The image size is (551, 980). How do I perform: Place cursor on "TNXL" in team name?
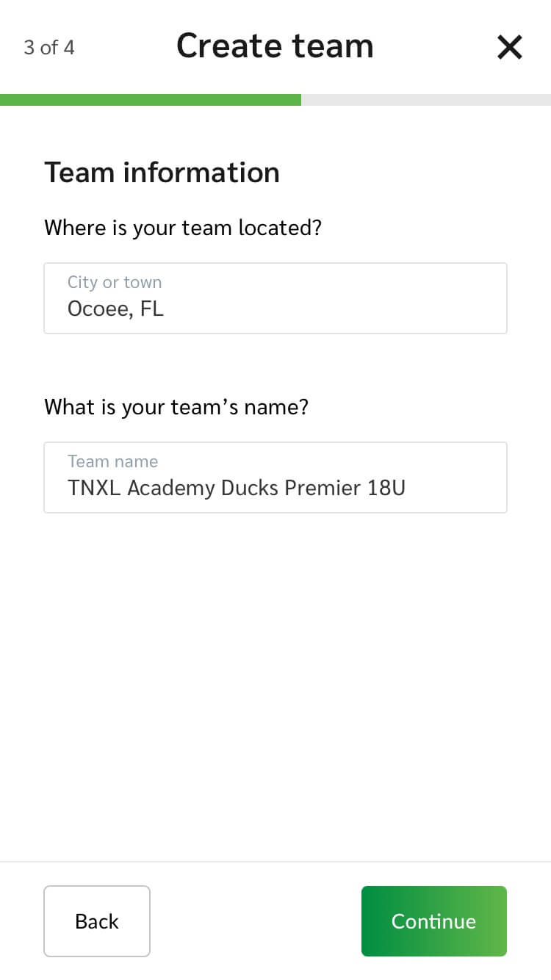click(94, 489)
